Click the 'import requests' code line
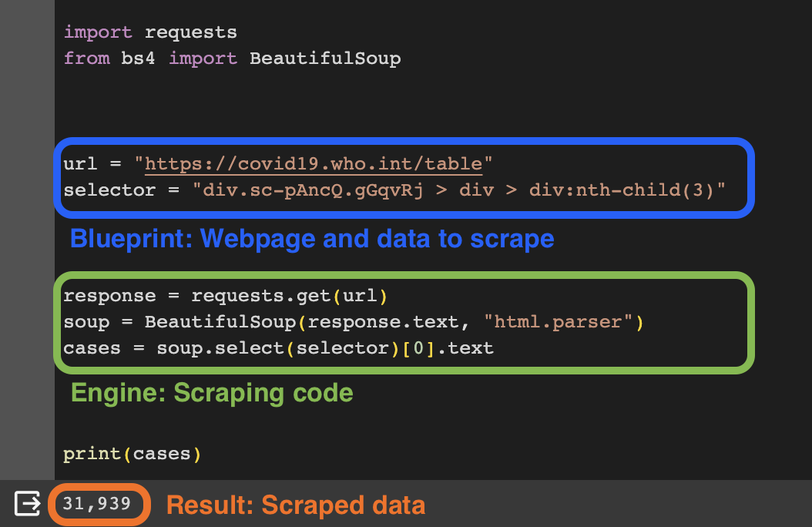812x527 pixels. [150, 32]
